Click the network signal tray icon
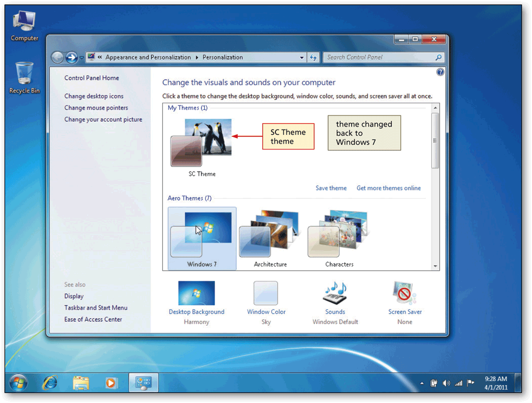Viewport: 532px width, 403px height. [459, 384]
